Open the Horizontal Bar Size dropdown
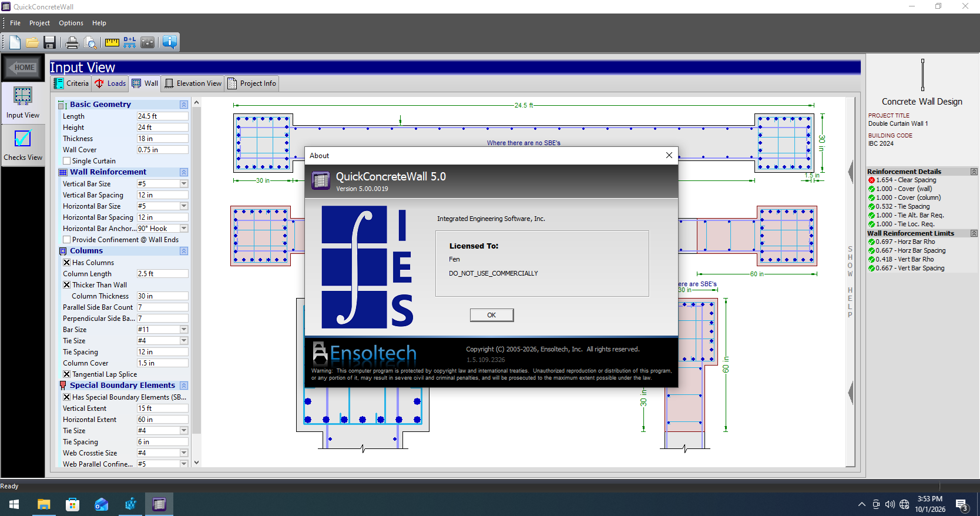Image resolution: width=980 pixels, height=516 pixels. point(184,206)
